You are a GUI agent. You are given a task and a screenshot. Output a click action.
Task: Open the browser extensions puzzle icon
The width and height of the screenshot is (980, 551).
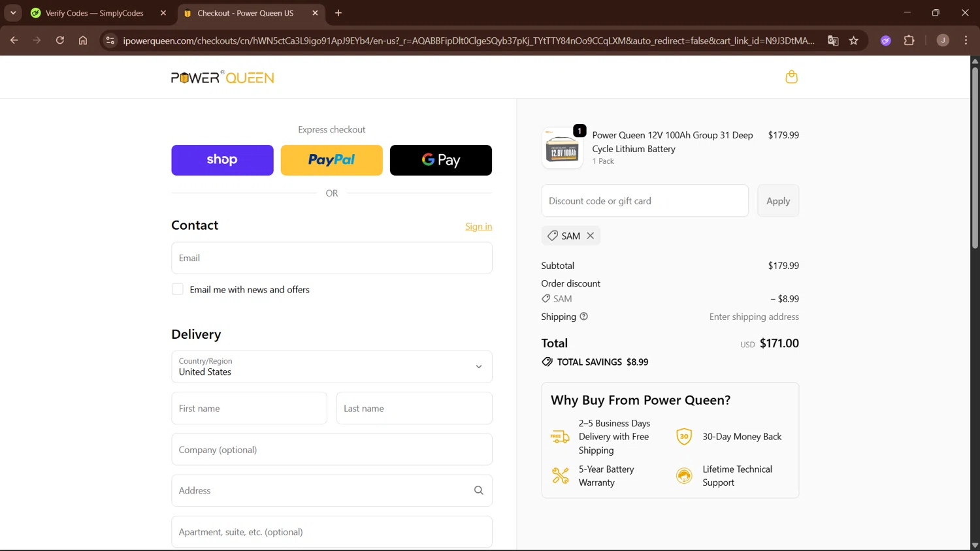909,40
